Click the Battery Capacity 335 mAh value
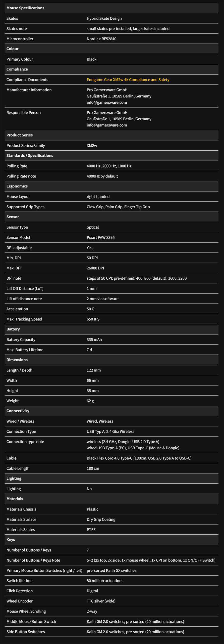The image size is (224, 644). click(x=94, y=340)
